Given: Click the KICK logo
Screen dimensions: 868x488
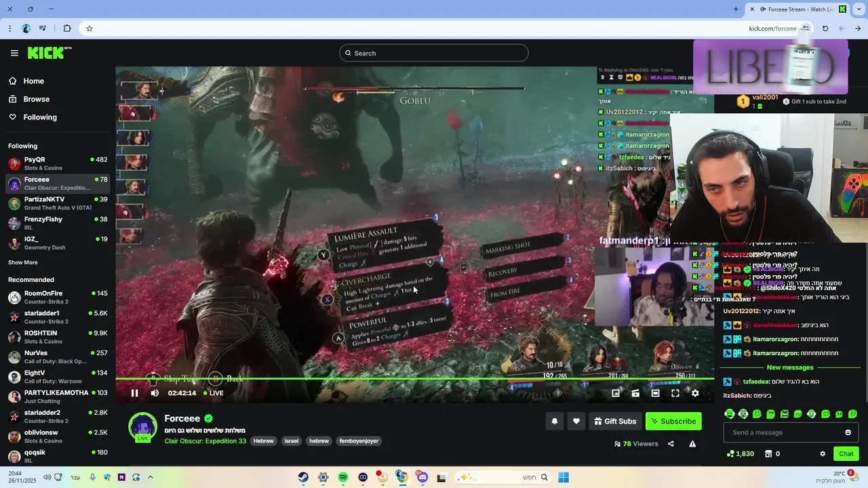Looking at the screenshot, I should (x=50, y=53).
